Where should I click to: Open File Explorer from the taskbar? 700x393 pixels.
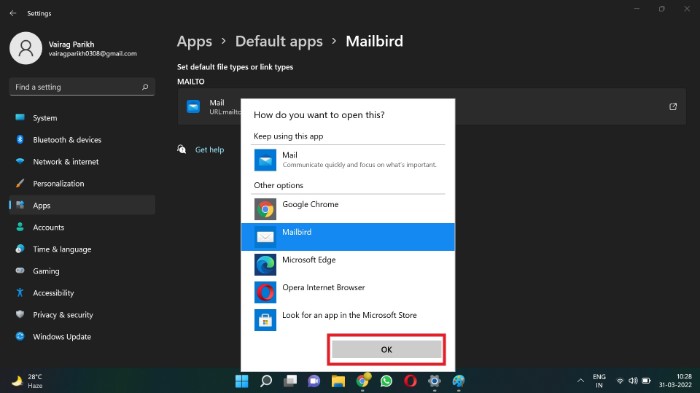(338, 381)
